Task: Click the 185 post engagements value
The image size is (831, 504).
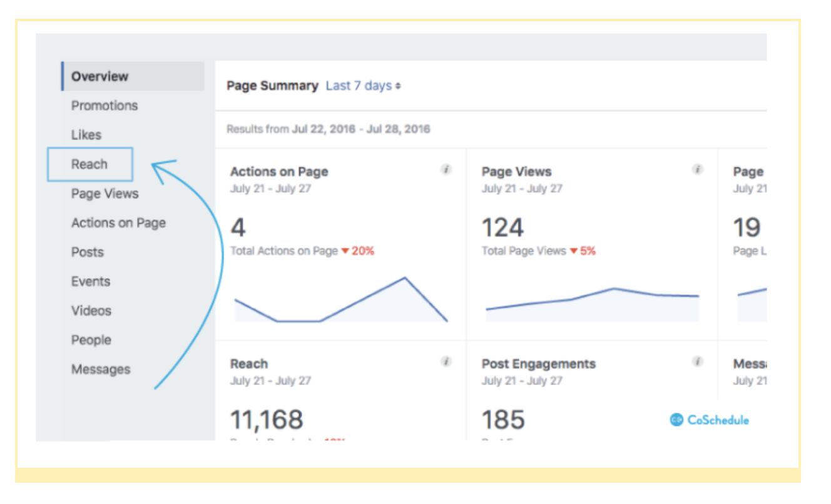Action: click(x=503, y=420)
